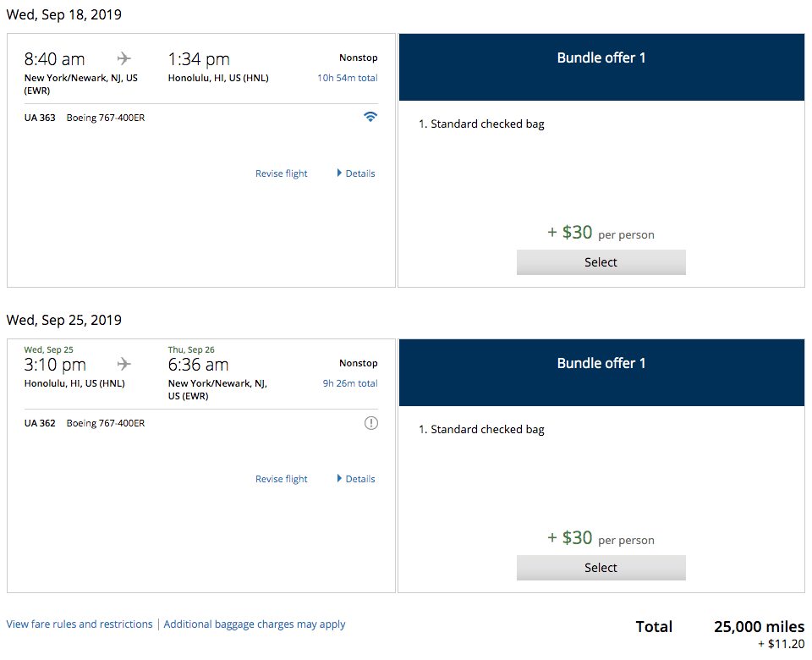
Task: Click Revise flight for the 8:40 am departure
Action: tap(282, 173)
